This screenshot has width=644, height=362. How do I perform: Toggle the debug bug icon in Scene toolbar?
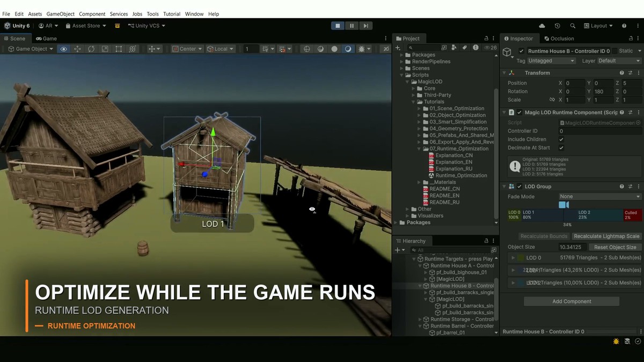pyautogui.click(x=361, y=49)
